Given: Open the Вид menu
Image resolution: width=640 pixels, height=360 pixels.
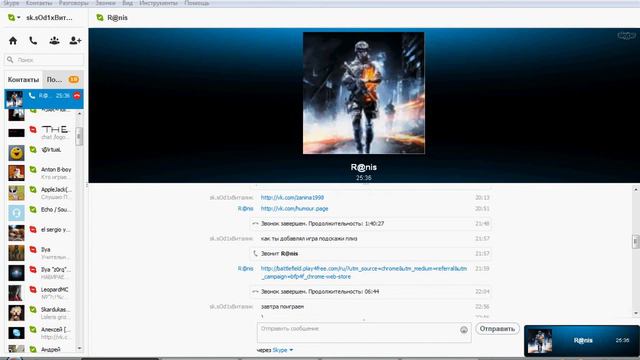Looking at the screenshot, I should point(127,3).
